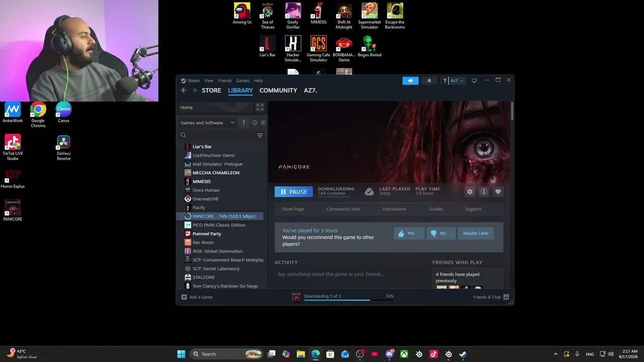The image size is (644, 362).
Task: Expand the Games and Software dropdown
Action: (x=207, y=123)
